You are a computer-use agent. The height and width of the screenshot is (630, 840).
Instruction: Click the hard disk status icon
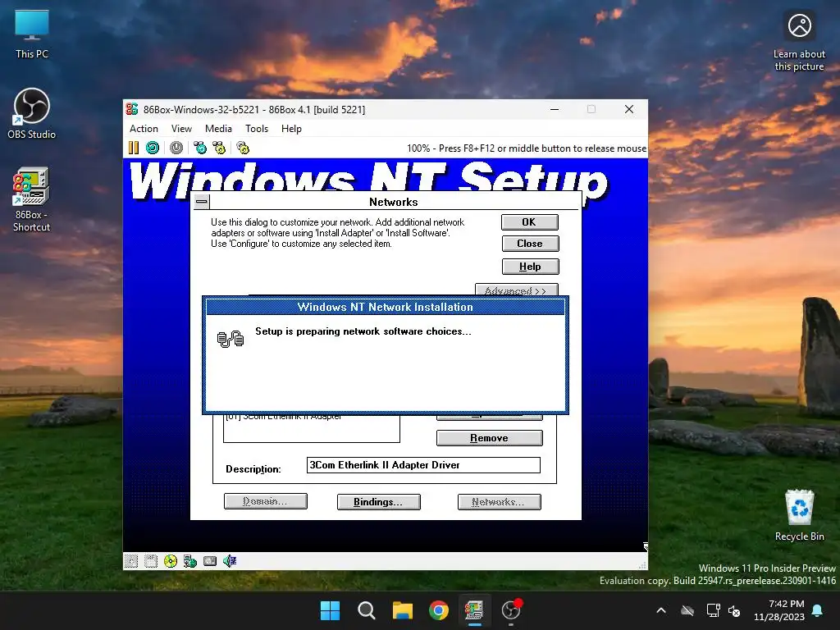pos(210,561)
